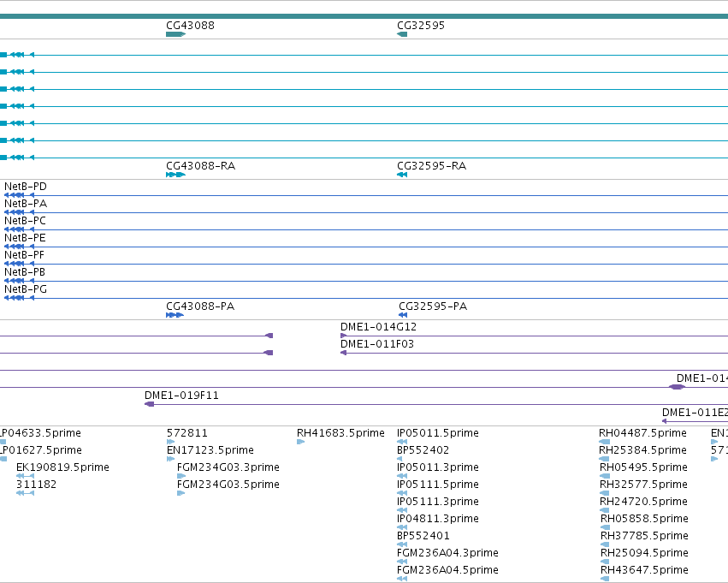This screenshot has width=728, height=583.
Task: Click the EK190819.5prime EST label
Action: click(x=62, y=467)
